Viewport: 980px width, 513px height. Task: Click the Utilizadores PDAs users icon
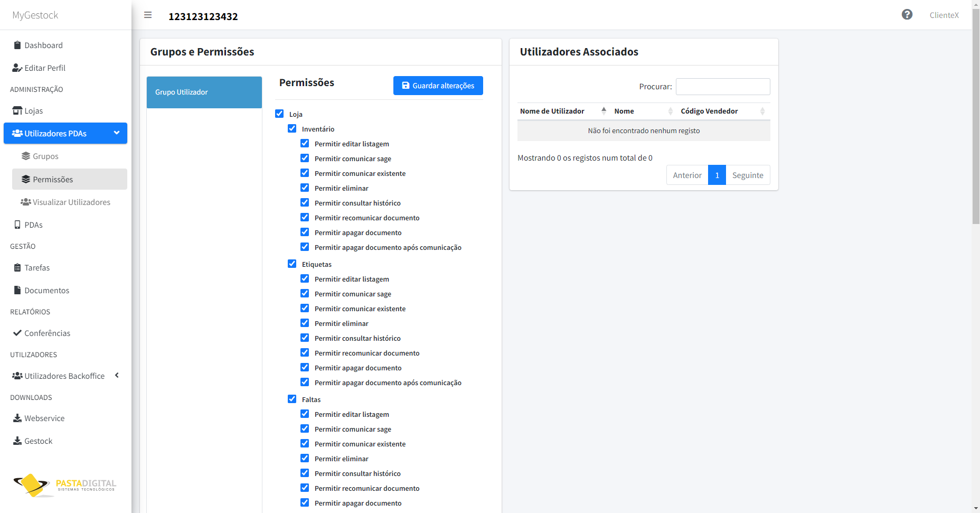(17, 134)
